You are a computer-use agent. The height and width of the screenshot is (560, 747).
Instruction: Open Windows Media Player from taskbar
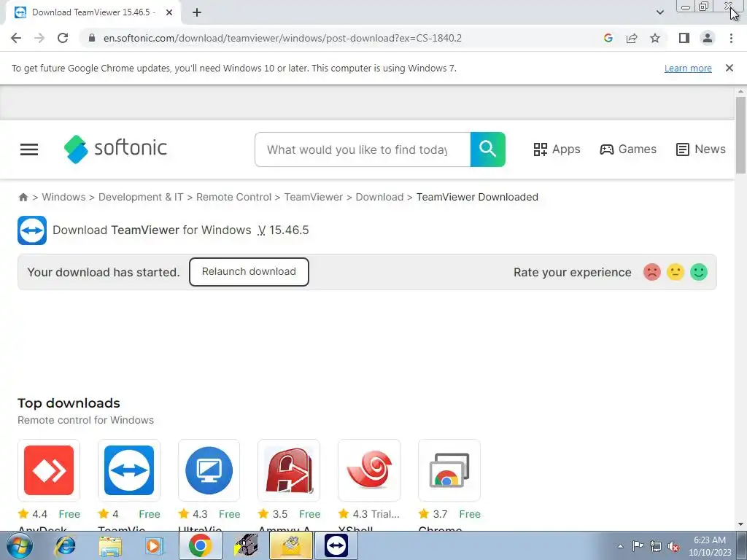pyautogui.click(x=155, y=545)
